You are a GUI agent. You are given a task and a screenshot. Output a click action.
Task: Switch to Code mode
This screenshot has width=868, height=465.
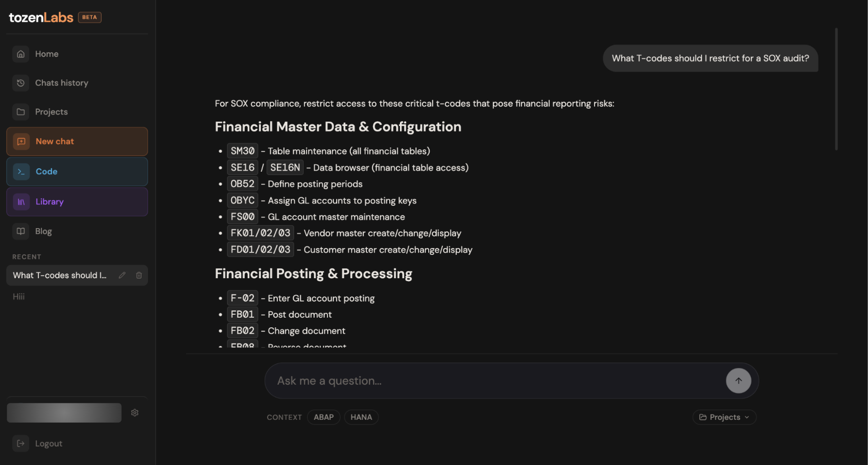[77, 172]
